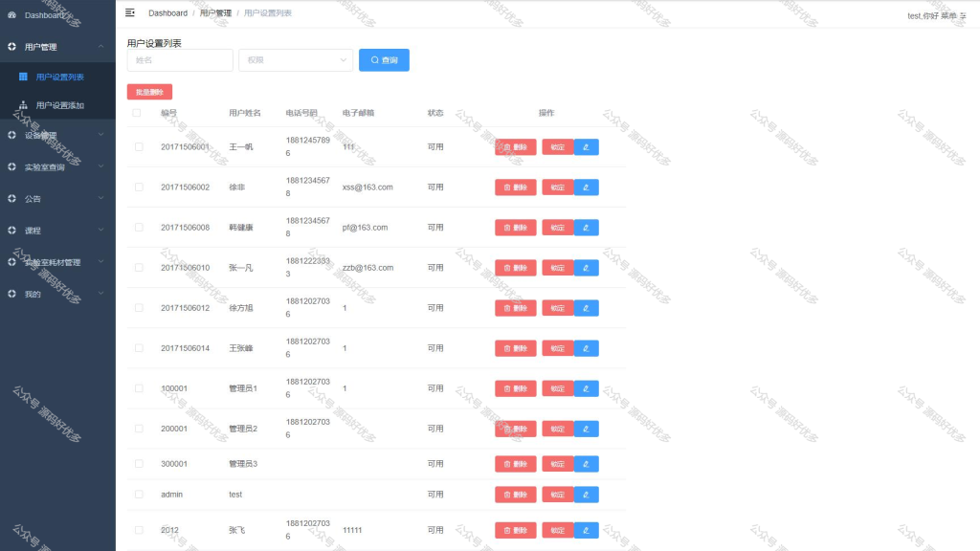Click the 用户管理 gear icon
Screen dimensions: 980x551
click(x=11, y=46)
